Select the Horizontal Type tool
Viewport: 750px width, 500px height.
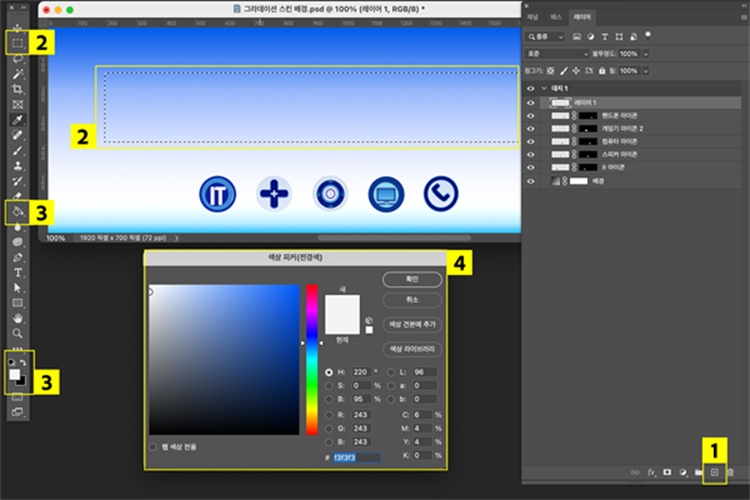tap(18, 271)
